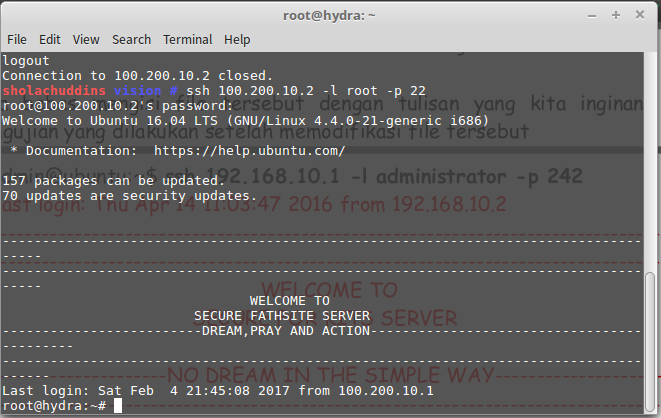The image size is (661, 418).
Task: Click 'Last login: Sat Feb 4 21:45:08 2017' line
Action: pyautogui.click(x=218, y=391)
